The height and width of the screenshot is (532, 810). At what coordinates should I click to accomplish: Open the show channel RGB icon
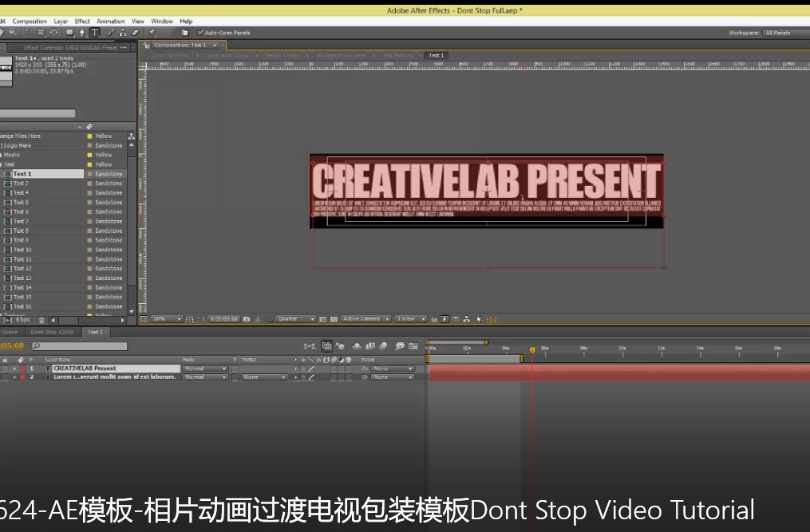click(x=269, y=319)
